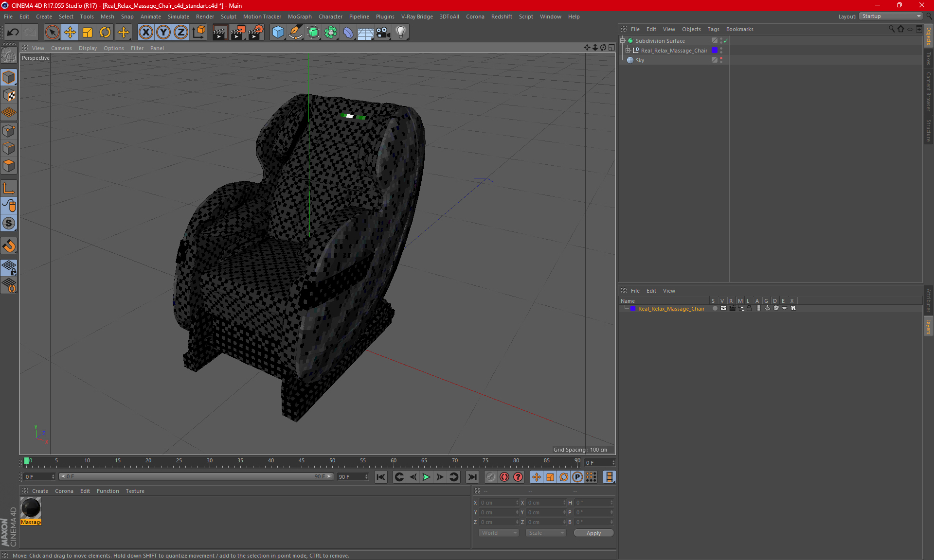
Task: Play the animation forward
Action: coord(426,477)
